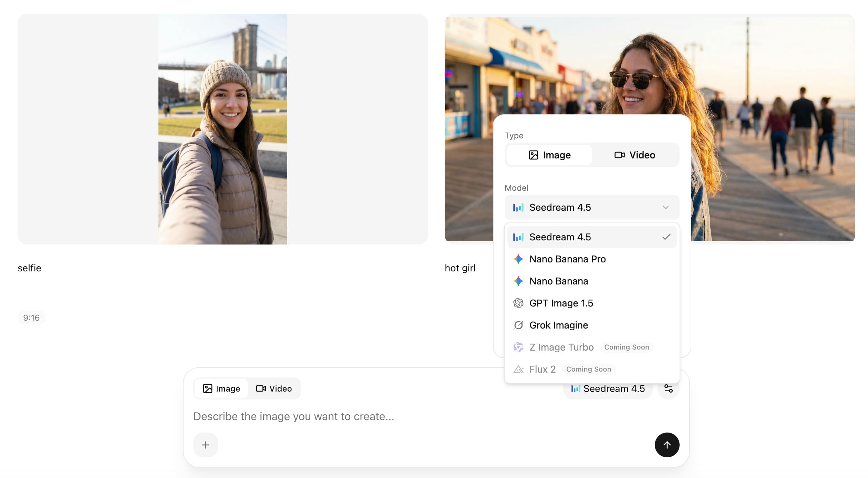This screenshot has width=868, height=478.
Task: Click the Z Image Turbo icon
Action: [518, 347]
